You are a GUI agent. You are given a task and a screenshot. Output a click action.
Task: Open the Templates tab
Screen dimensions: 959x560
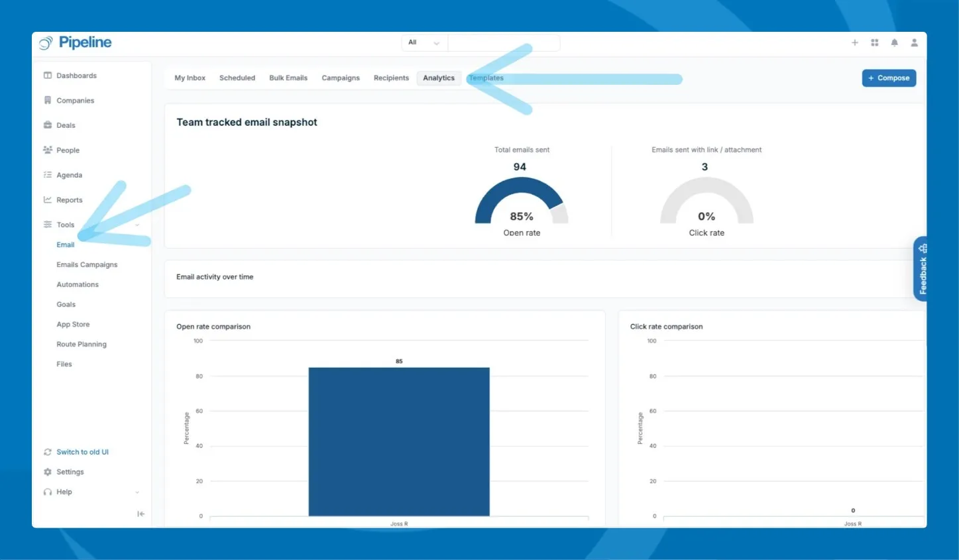coord(486,78)
